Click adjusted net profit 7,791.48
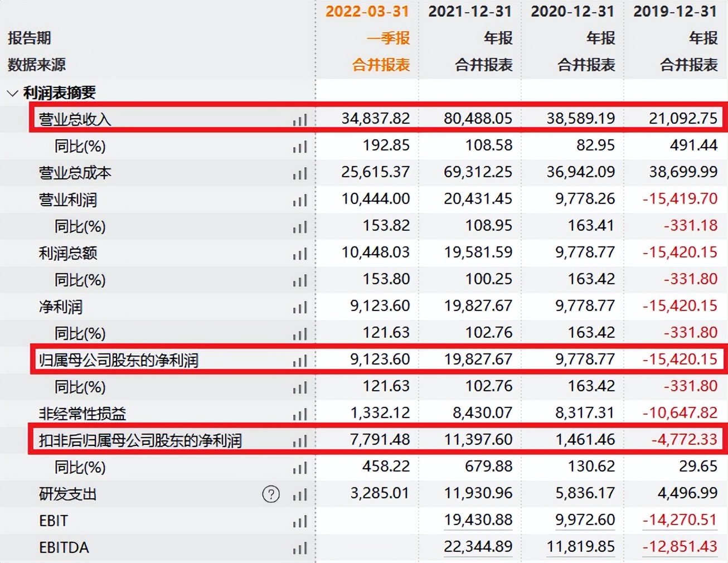The image size is (728, 563). [x=380, y=439]
